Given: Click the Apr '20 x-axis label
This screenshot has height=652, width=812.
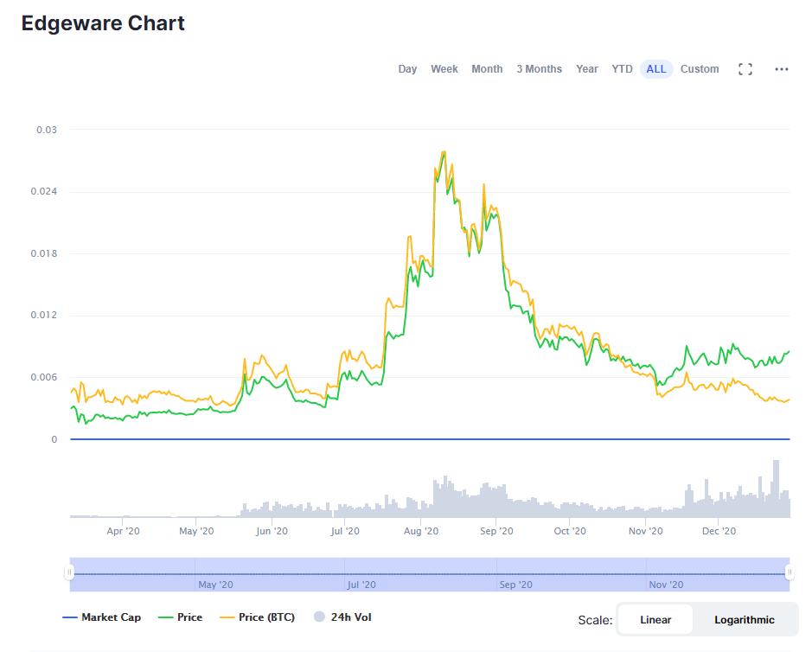Looking at the screenshot, I should click(123, 531).
